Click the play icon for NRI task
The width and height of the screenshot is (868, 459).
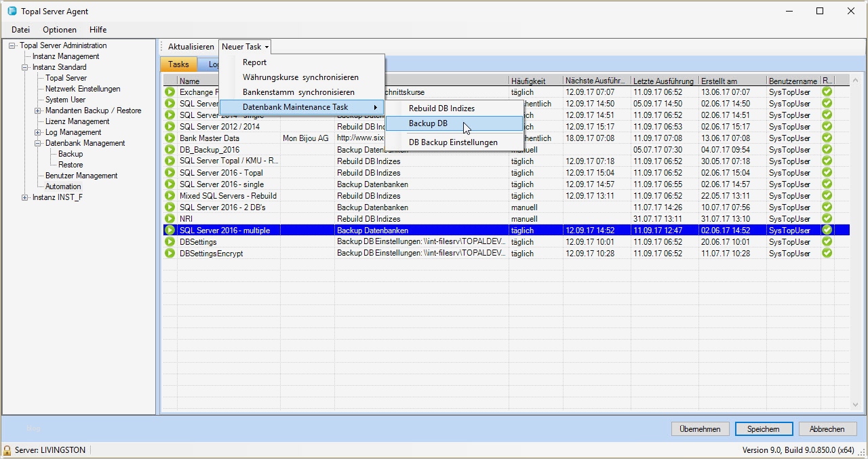click(x=170, y=219)
